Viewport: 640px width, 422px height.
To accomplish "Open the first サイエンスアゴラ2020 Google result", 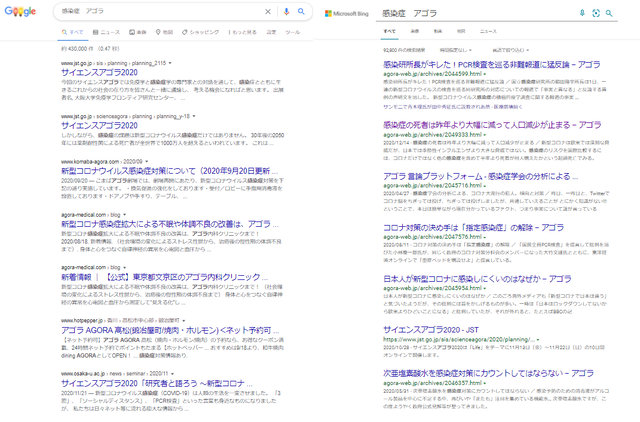I will point(100,72).
